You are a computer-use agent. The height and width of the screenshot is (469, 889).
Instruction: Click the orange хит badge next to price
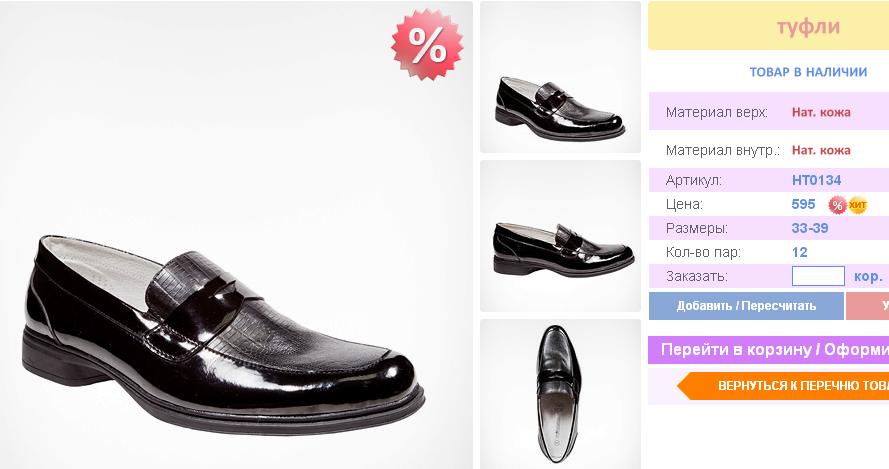point(857,205)
